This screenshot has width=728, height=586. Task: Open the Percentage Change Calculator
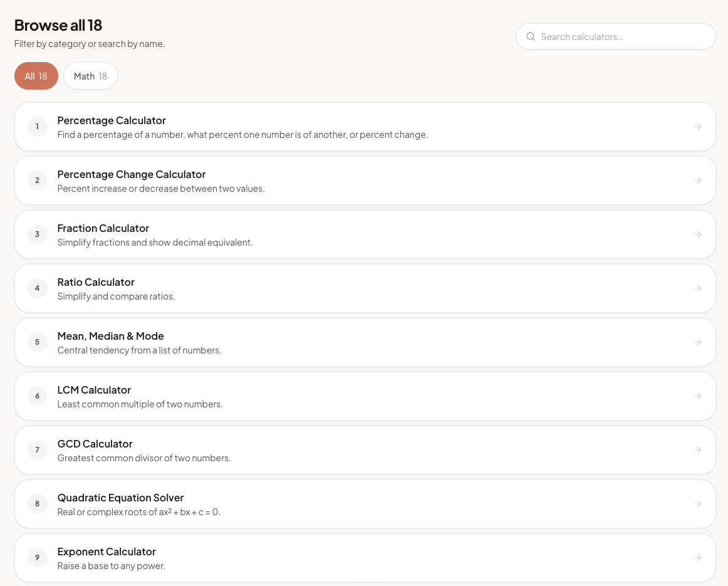click(365, 181)
